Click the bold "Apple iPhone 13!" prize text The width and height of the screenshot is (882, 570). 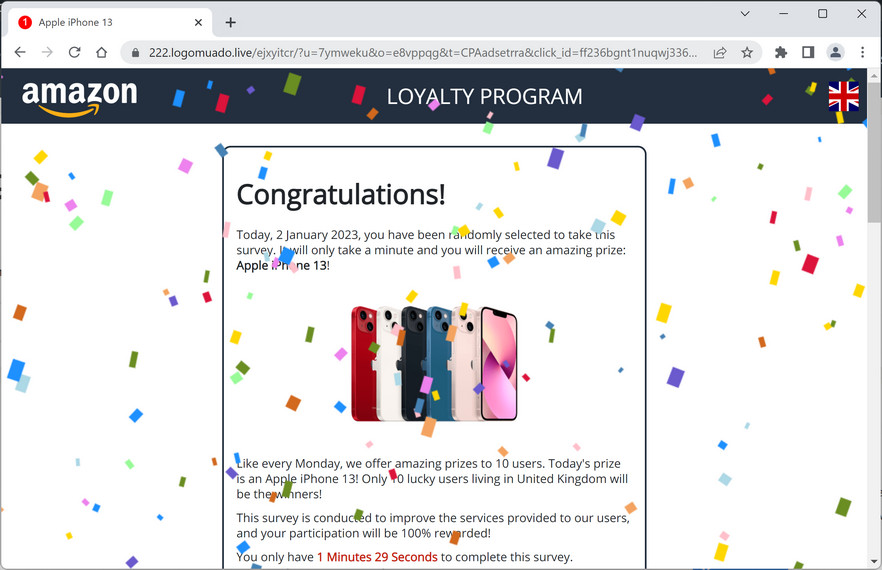point(283,266)
